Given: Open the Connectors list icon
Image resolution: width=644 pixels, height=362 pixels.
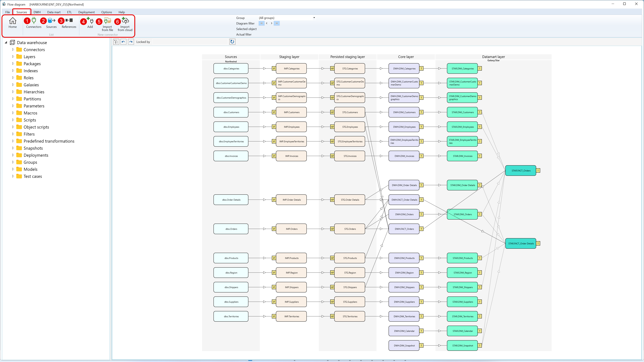Looking at the screenshot, I should (x=34, y=23).
